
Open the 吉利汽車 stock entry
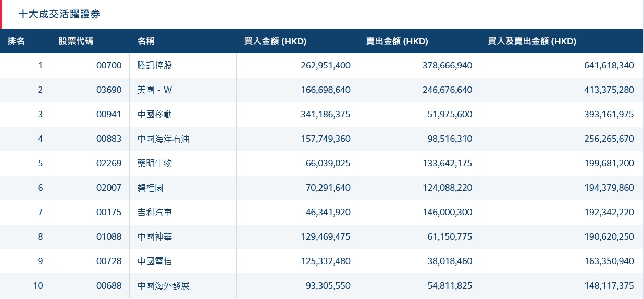tap(155, 212)
